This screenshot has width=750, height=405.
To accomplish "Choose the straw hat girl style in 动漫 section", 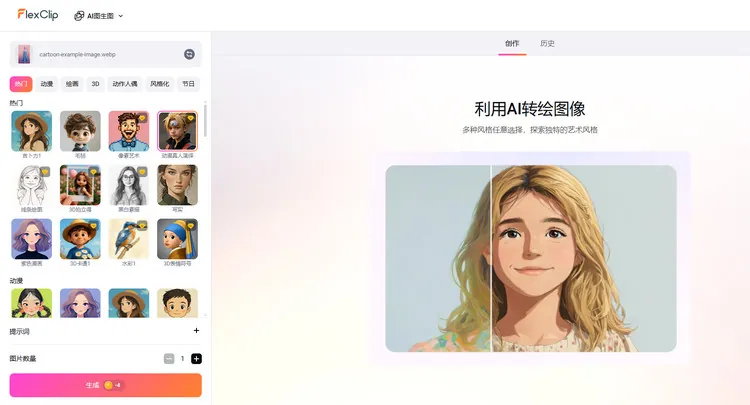I will point(129,303).
